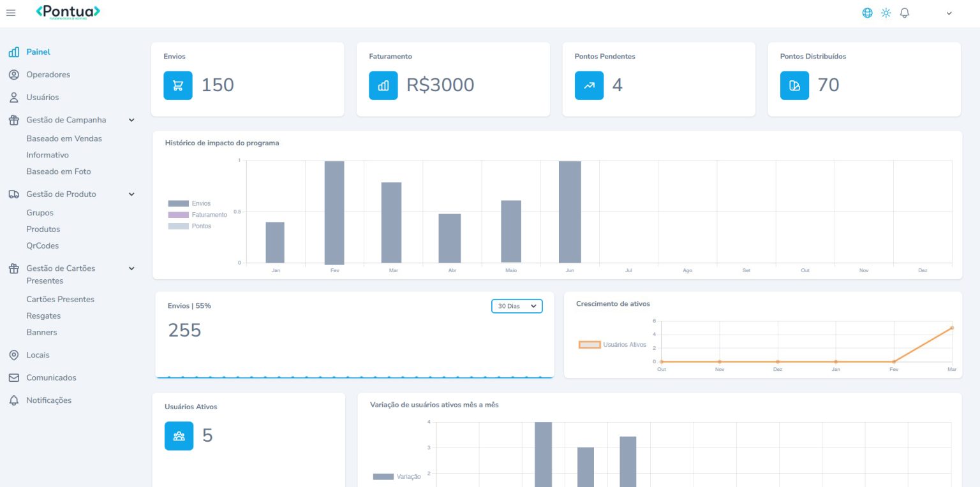Click the Pontos Pendentes trend icon tile

tap(589, 85)
